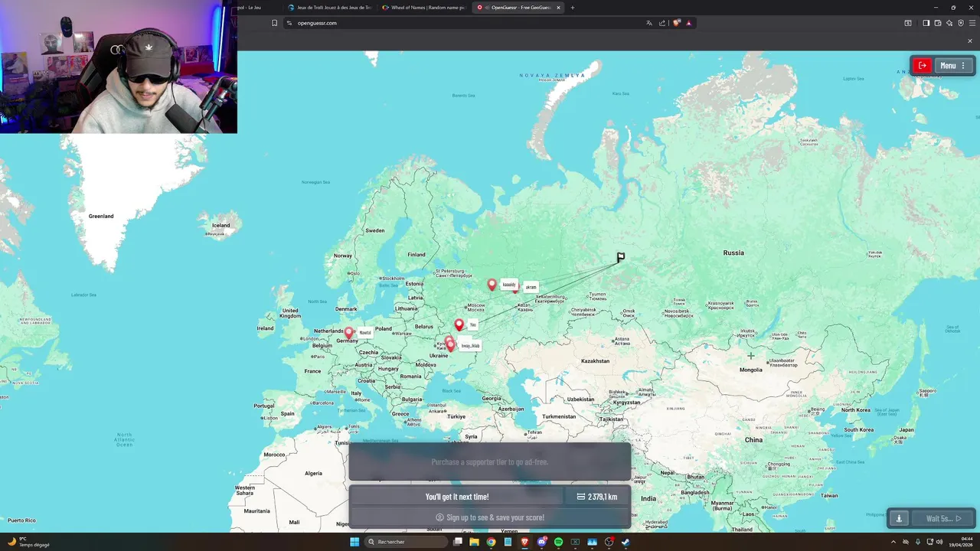The image size is (980, 551).
Task: Click the You'll get it next time message
Action: tap(457, 497)
